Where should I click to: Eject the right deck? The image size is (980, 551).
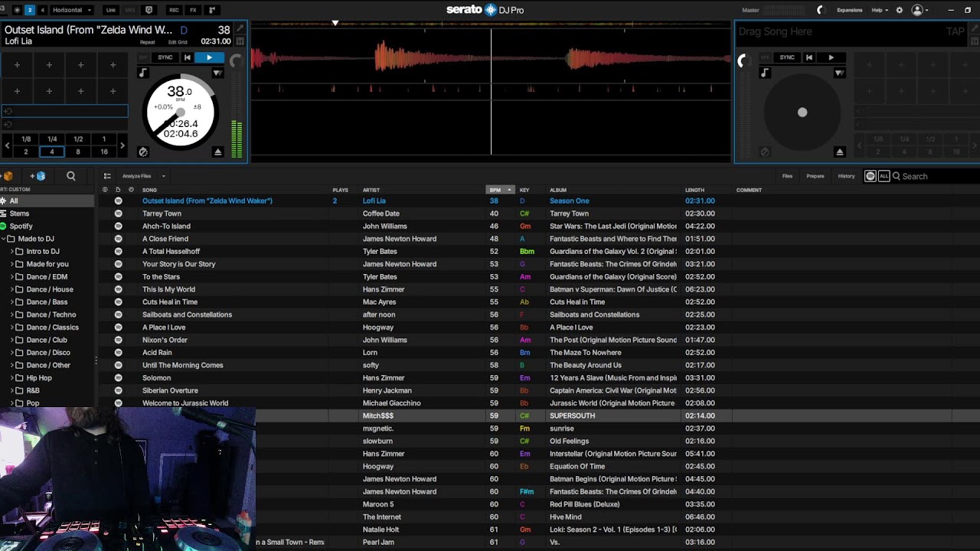[x=839, y=152]
